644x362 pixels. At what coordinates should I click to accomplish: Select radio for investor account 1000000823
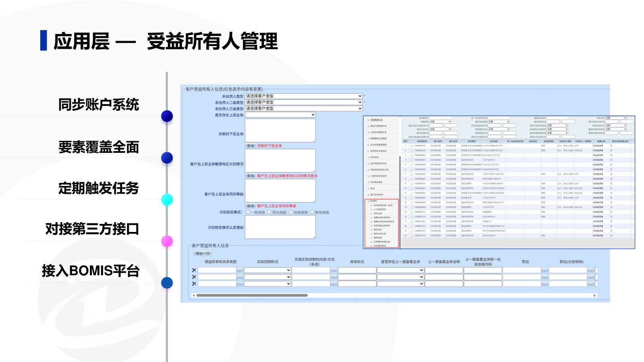pos(411,174)
